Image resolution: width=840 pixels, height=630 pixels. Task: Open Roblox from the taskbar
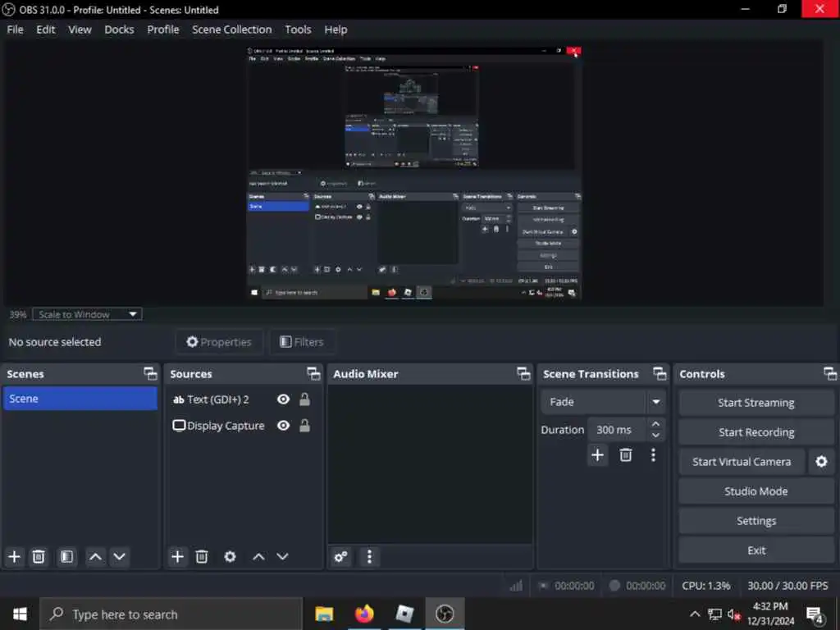(x=404, y=614)
